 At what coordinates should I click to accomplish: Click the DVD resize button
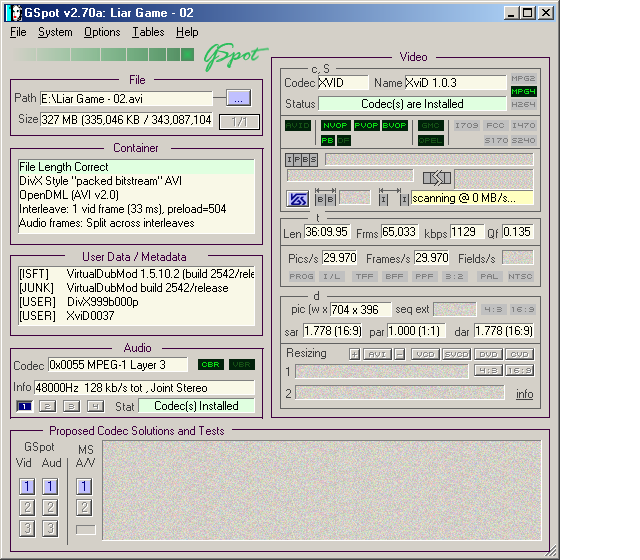pyautogui.click(x=488, y=354)
